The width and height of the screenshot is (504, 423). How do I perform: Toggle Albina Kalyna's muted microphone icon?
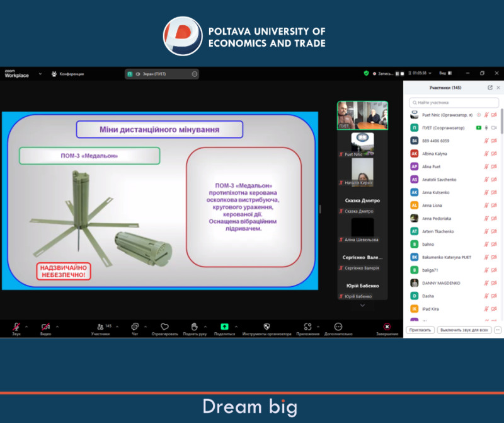click(486, 153)
